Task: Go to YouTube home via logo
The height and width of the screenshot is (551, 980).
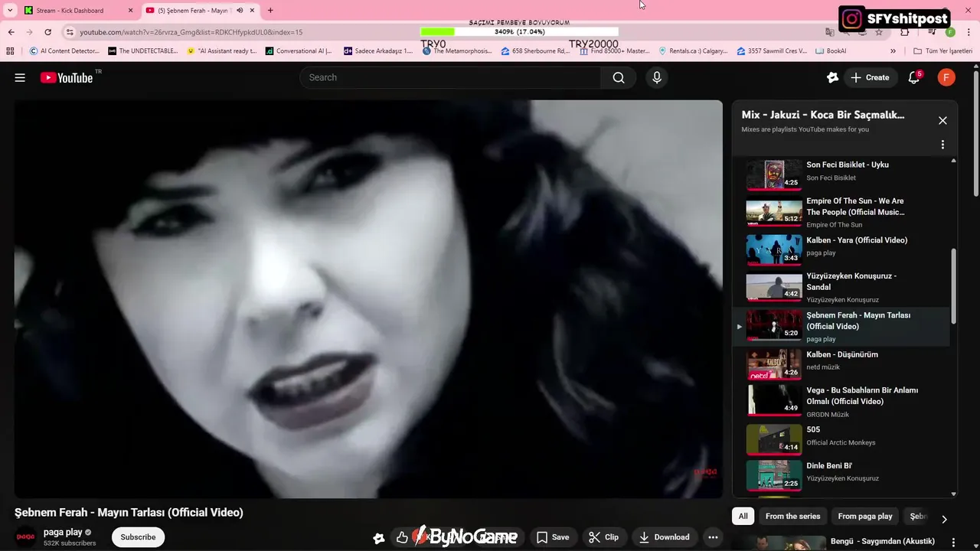Action: [67, 77]
